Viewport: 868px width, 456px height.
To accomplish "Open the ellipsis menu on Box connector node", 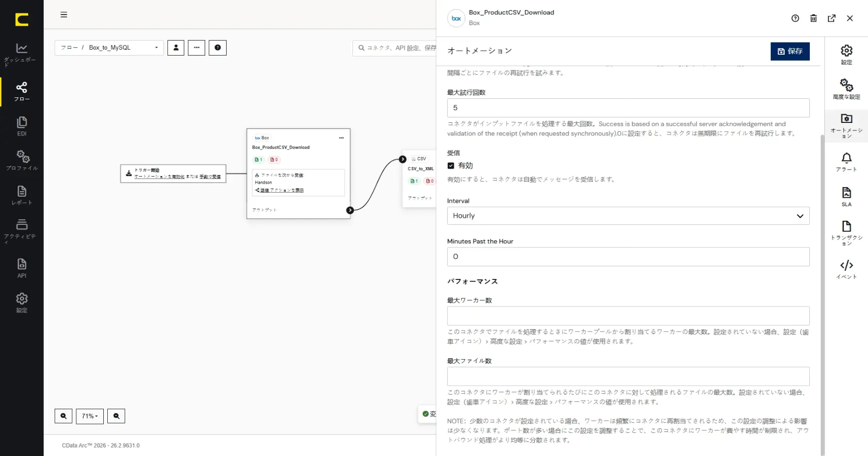I will coord(341,138).
